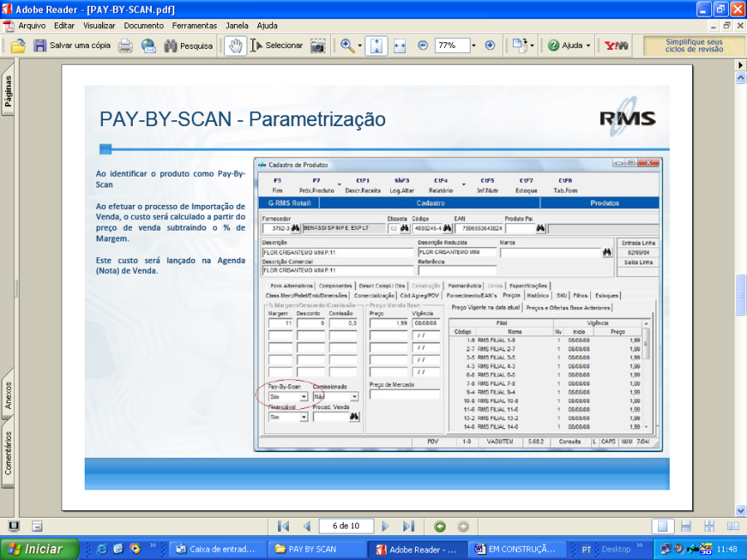Open Pesquisa search with binoculars
The image size is (747, 560).
(x=188, y=46)
